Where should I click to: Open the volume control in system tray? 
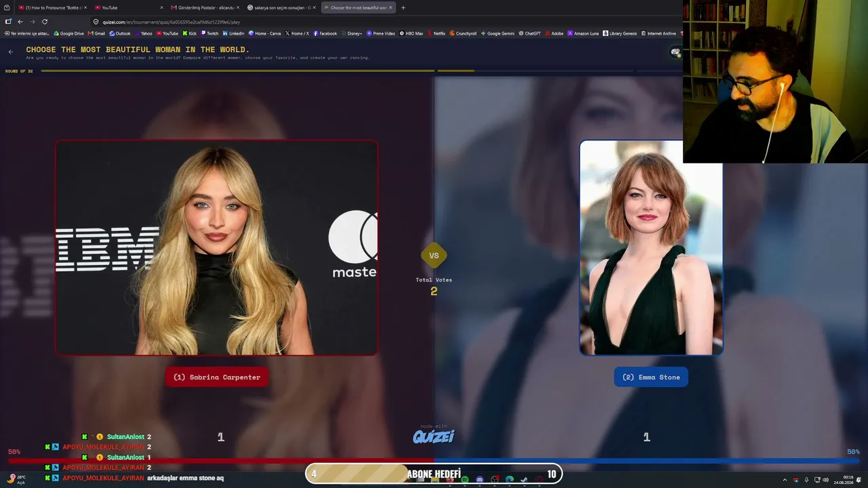tap(825, 480)
